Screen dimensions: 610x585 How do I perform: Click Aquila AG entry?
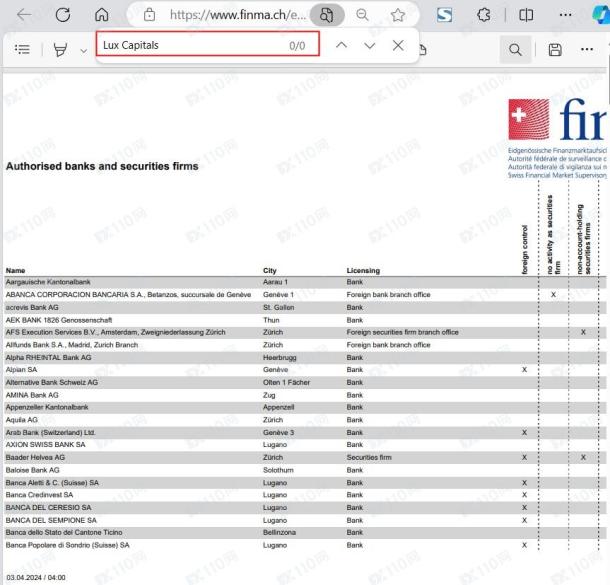pyautogui.click(x=21, y=420)
